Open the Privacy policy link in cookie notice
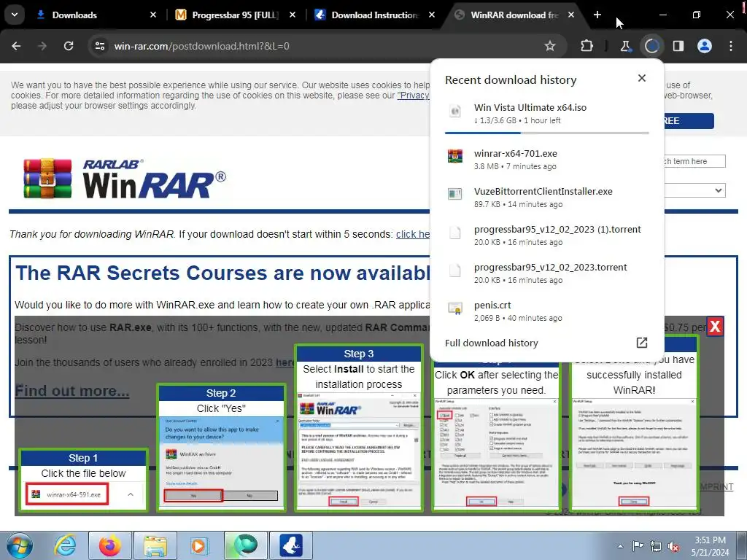 pos(414,96)
